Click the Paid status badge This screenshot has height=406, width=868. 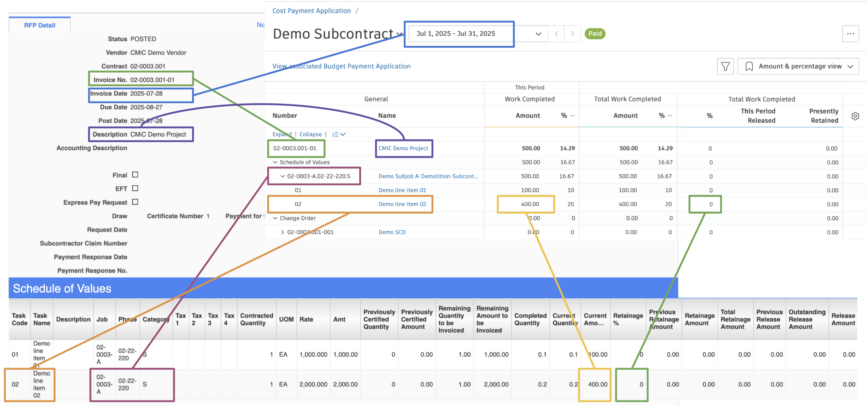coord(595,34)
